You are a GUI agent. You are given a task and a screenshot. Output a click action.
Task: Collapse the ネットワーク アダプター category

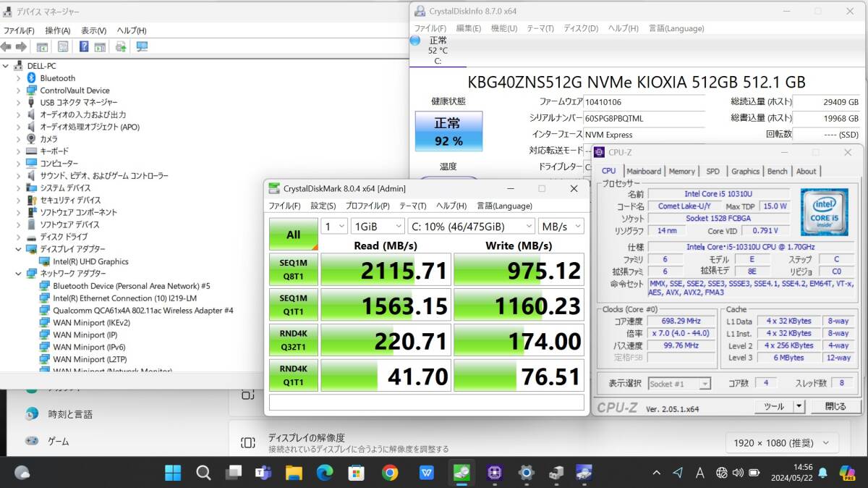tap(19, 274)
